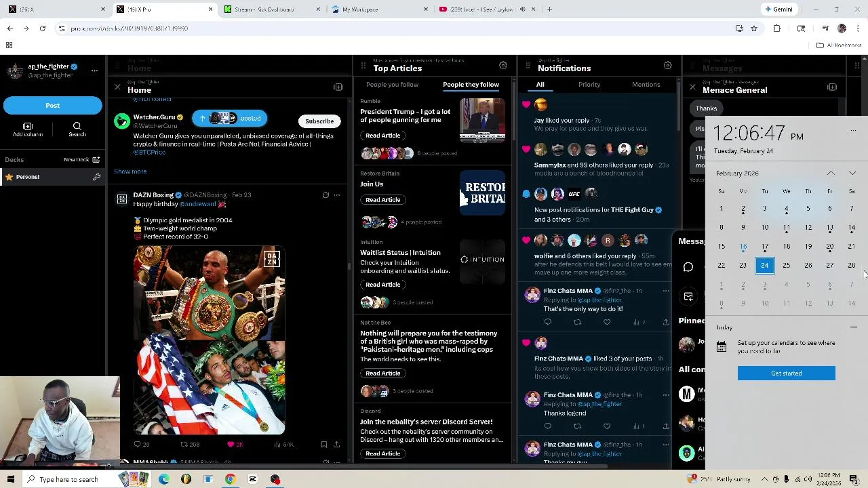Image resolution: width=868 pixels, height=488 pixels.
Task: Read Article about President Trump
Action: (x=383, y=136)
